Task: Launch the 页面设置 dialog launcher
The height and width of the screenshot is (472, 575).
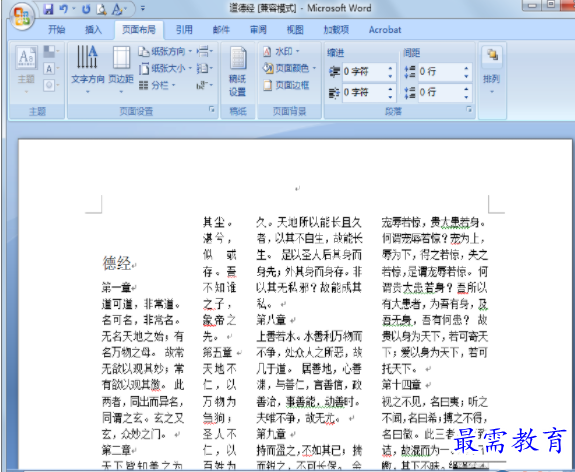Action: tap(212, 109)
